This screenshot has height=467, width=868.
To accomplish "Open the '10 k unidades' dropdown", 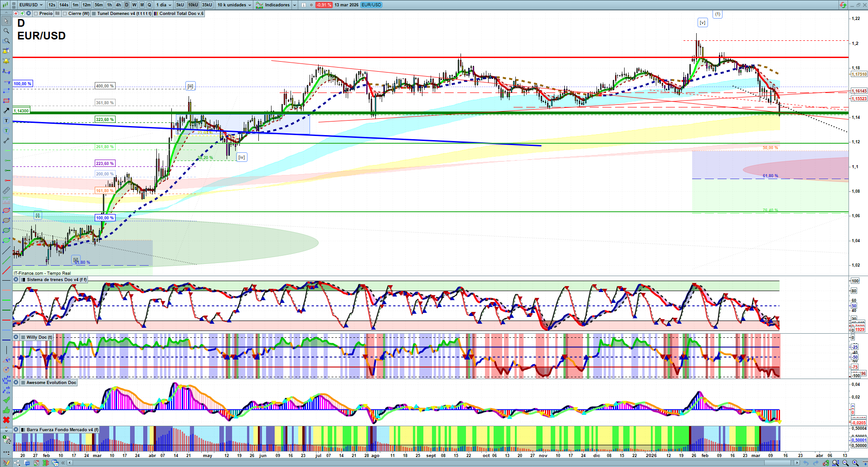I will [x=234, y=5].
